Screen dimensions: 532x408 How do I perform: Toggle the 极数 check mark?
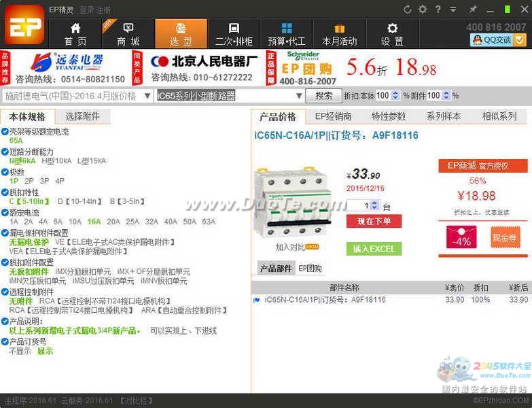(5, 172)
